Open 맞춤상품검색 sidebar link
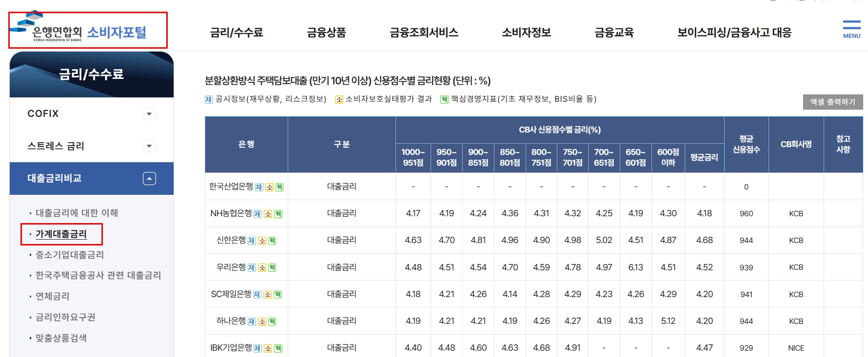The image size is (868, 357). coord(61,338)
